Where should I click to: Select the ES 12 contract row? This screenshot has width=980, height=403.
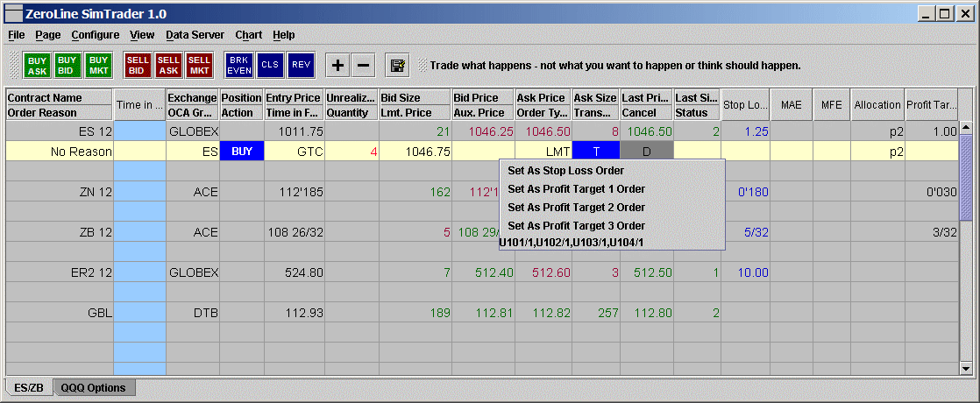coord(482,131)
